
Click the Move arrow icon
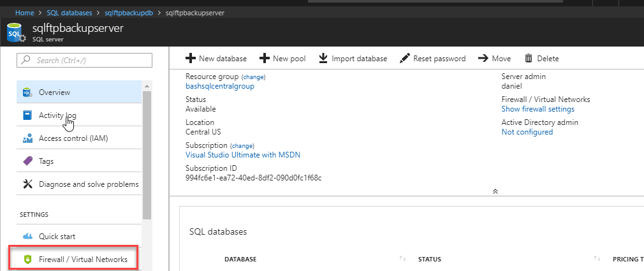pos(483,58)
